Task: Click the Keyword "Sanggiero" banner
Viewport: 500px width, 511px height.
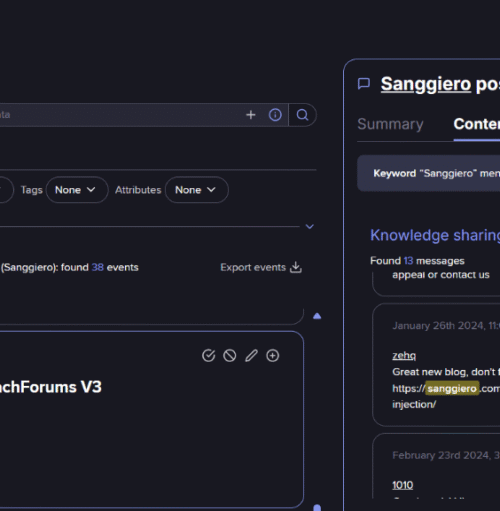Action: pos(429,173)
